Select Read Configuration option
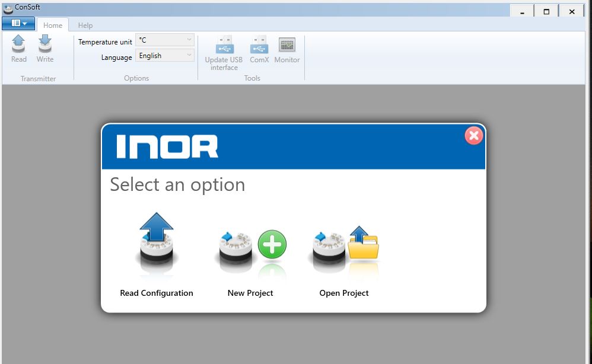The width and height of the screenshot is (592, 364). 157,255
